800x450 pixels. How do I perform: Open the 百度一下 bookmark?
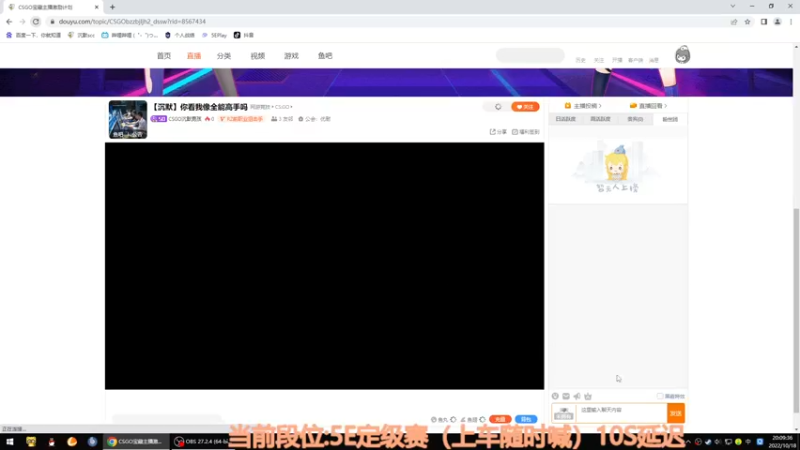click(33, 35)
